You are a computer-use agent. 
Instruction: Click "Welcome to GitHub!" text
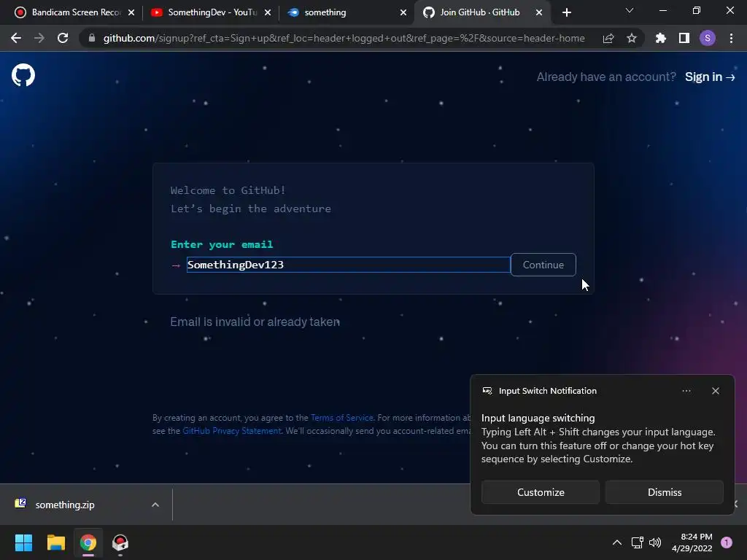(228, 190)
